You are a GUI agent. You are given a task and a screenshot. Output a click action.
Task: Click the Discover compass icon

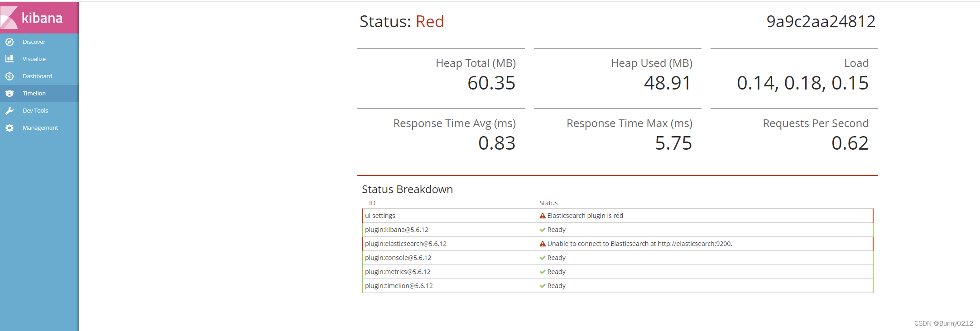(10, 42)
